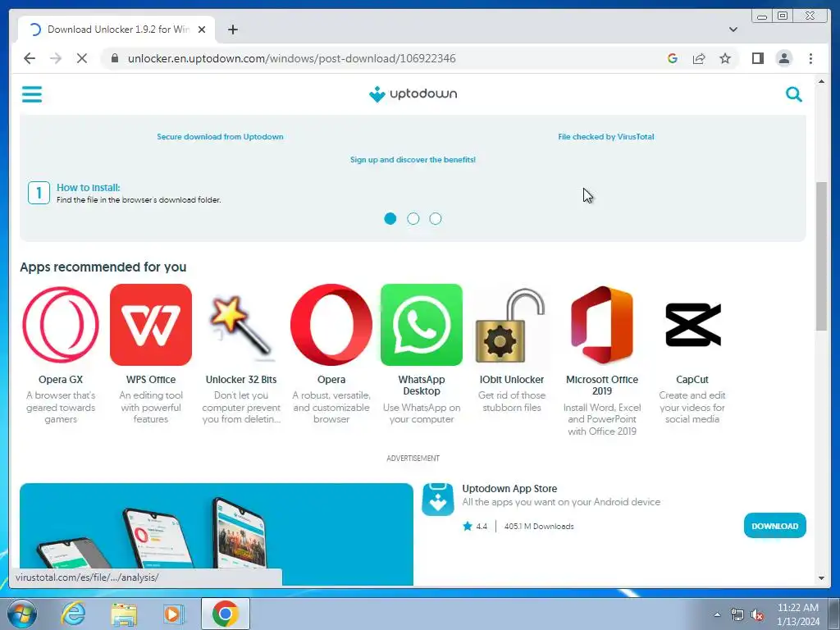Open the Windows Start menu
Screen dimensions: 840x630
[x=22, y=614]
